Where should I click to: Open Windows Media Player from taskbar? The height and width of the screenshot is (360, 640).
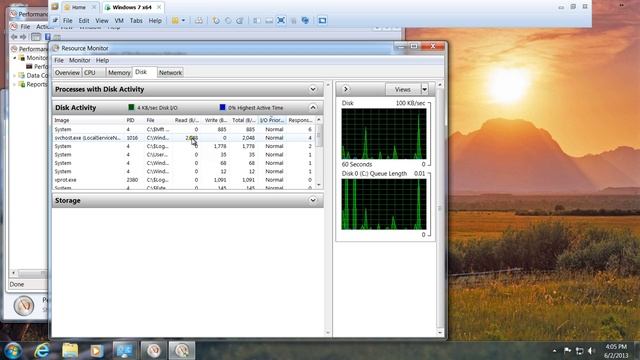tap(97, 351)
